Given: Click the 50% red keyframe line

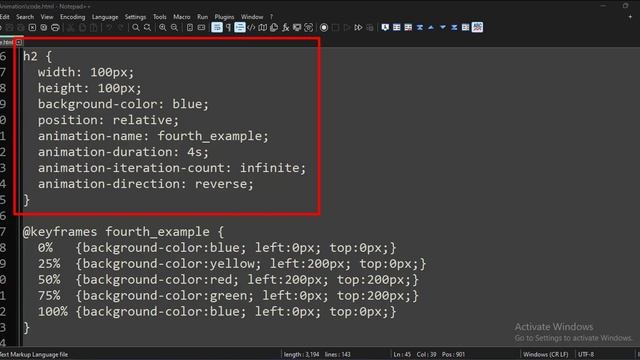Looking at the screenshot, I should [228, 280].
